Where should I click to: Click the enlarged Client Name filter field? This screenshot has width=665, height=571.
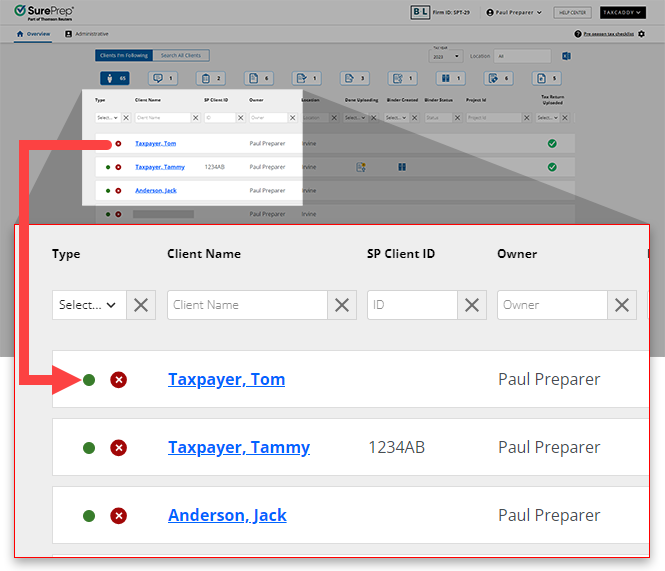point(247,305)
